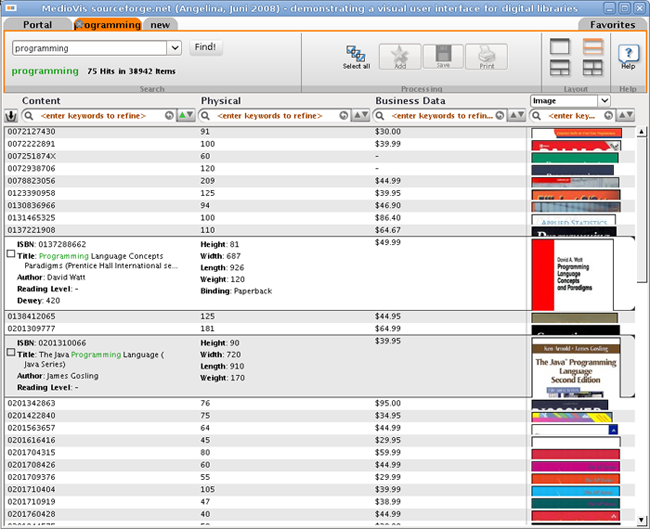Viewport: 650px width, 529px height.
Task: Click the Save disk icon
Action: pyautogui.click(x=442, y=56)
